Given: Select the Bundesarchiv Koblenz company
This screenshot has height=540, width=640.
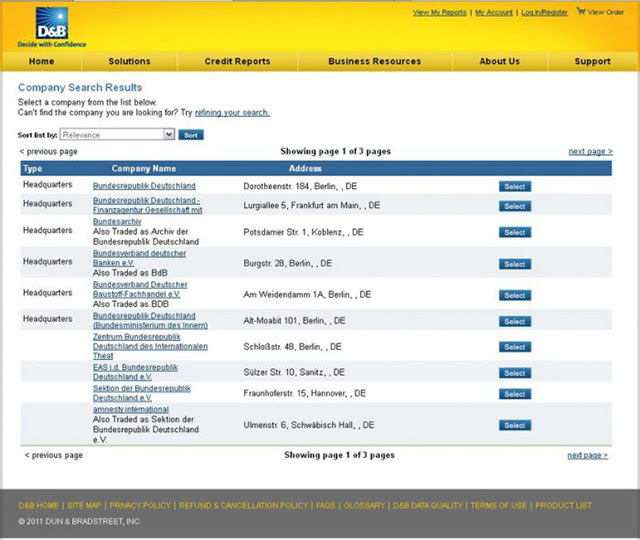Looking at the screenshot, I should [514, 232].
